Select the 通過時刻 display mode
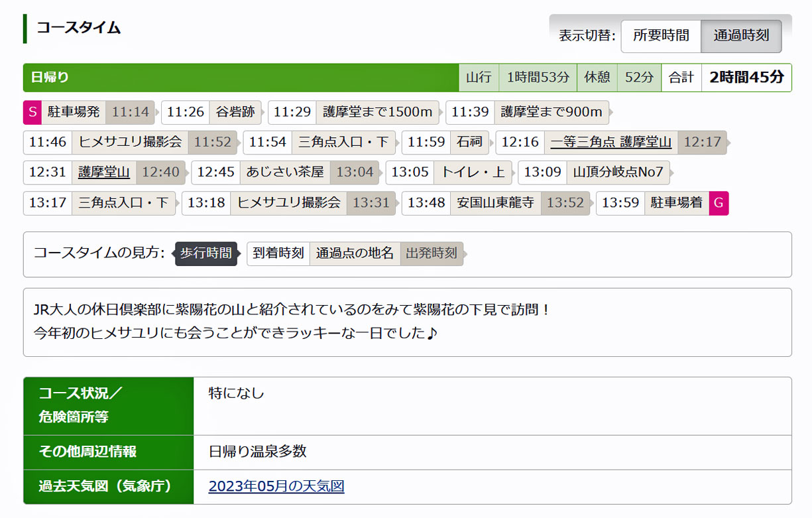Screen dimensions: 812x518 (x=741, y=36)
